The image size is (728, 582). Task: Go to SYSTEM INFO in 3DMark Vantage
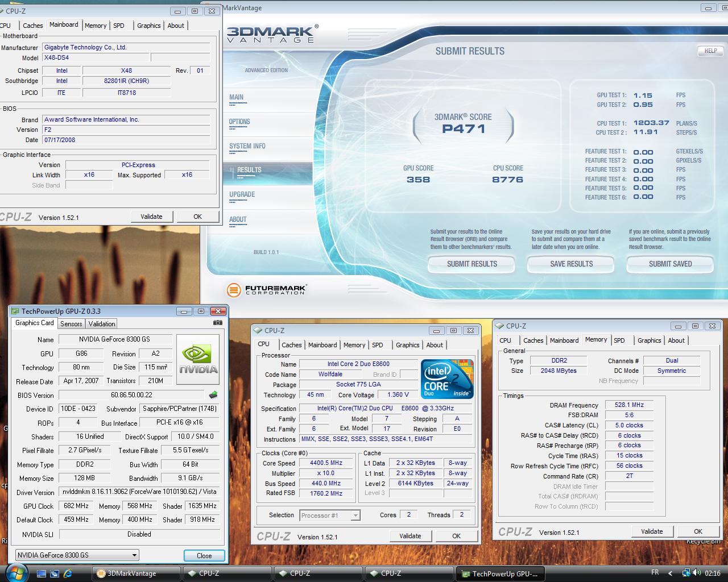coord(247,146)
